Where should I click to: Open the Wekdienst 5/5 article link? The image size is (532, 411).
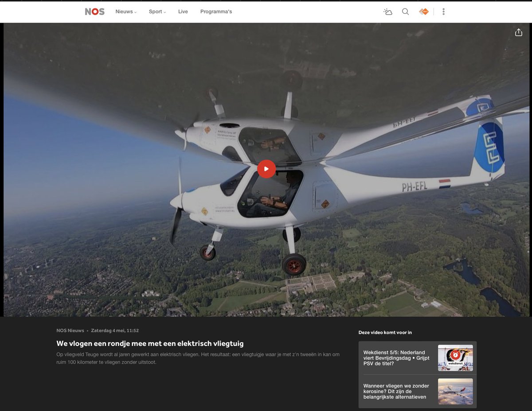click(396, 358)
